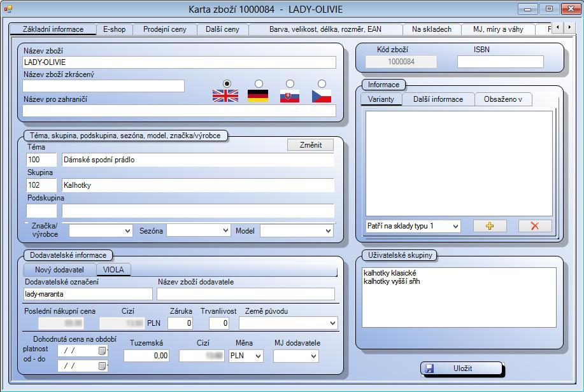Open 'MJ, míry a váhy' tab
Image resolution: width=584 pixels, height=392 pixels.
coord(498,29)
